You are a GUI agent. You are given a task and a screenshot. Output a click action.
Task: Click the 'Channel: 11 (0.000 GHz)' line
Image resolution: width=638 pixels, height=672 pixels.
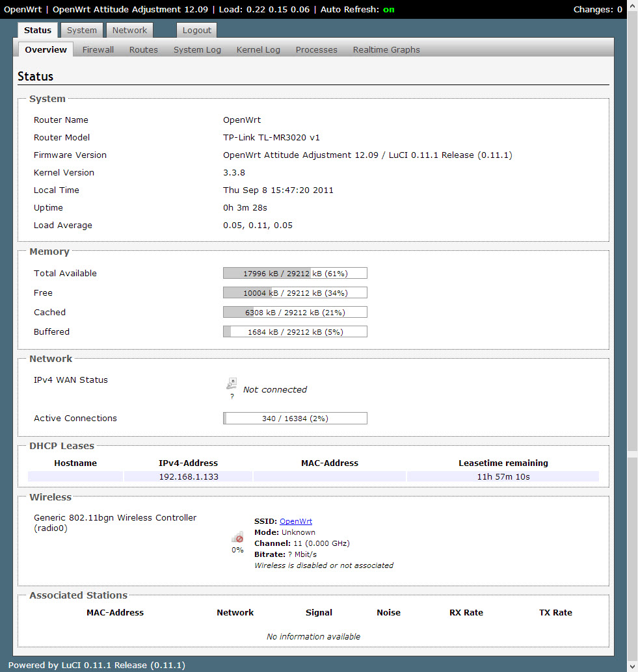302,543
